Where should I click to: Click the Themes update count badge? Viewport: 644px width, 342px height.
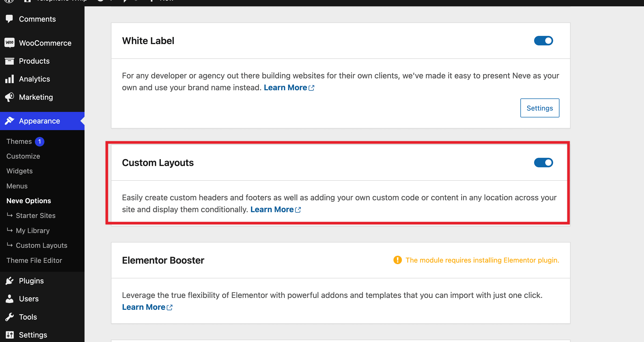40,141
